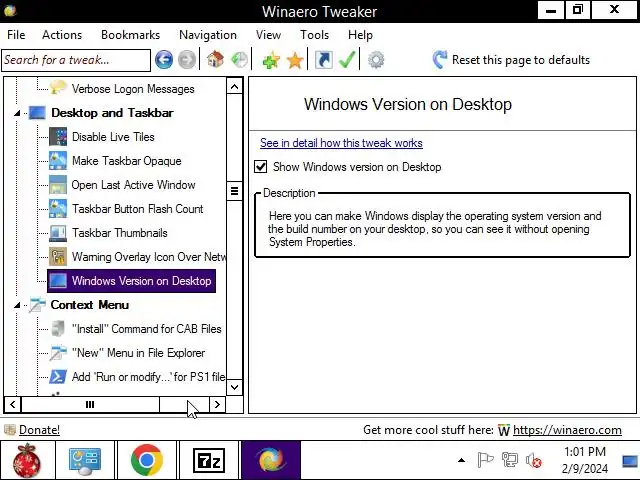Click the Context Menu category icon
Image resolution: width=640 pixels, height=480 pixels.
pyautogui.click(x=38, y=305)
